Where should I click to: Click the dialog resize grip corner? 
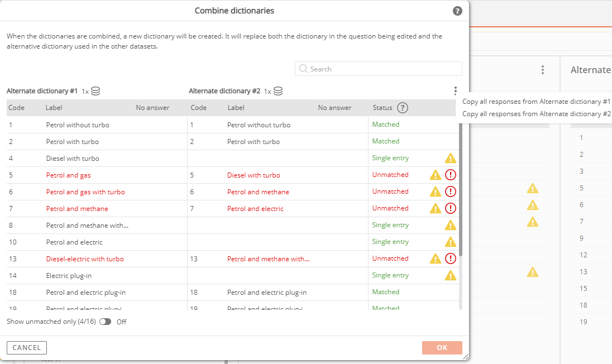coord(465,357)
